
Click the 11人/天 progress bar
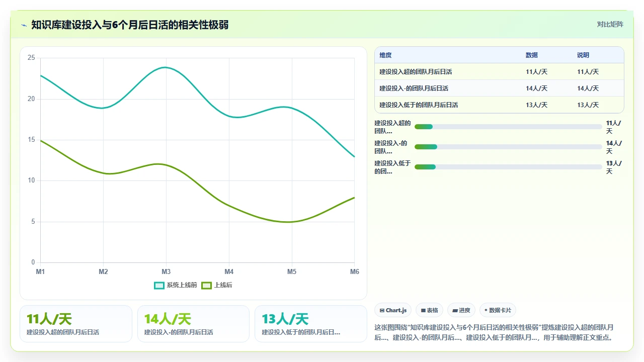pos(508,127)
